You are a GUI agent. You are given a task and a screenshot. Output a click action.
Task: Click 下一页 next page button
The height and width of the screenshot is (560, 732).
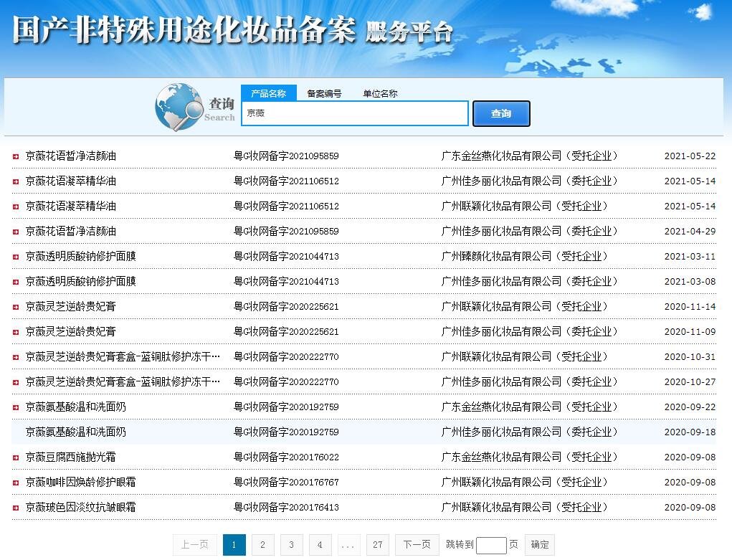[417, 545]
